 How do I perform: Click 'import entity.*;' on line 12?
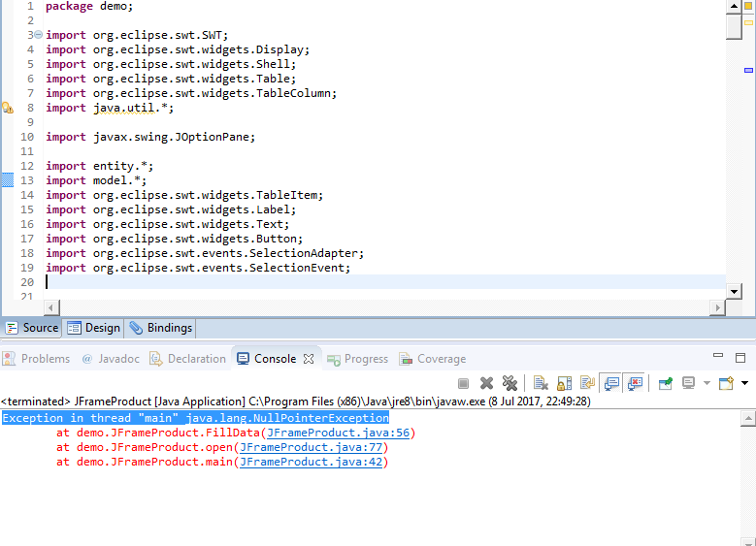tap(99, 166)
